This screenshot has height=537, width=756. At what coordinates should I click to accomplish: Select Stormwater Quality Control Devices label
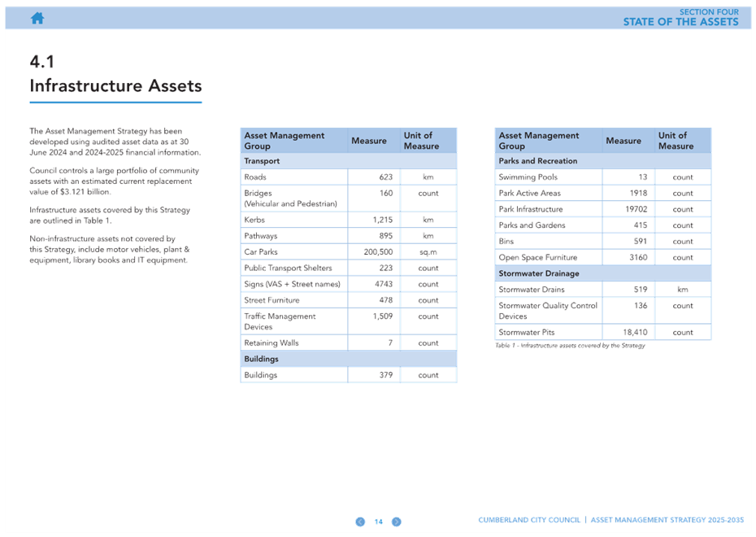coord(548,311)
